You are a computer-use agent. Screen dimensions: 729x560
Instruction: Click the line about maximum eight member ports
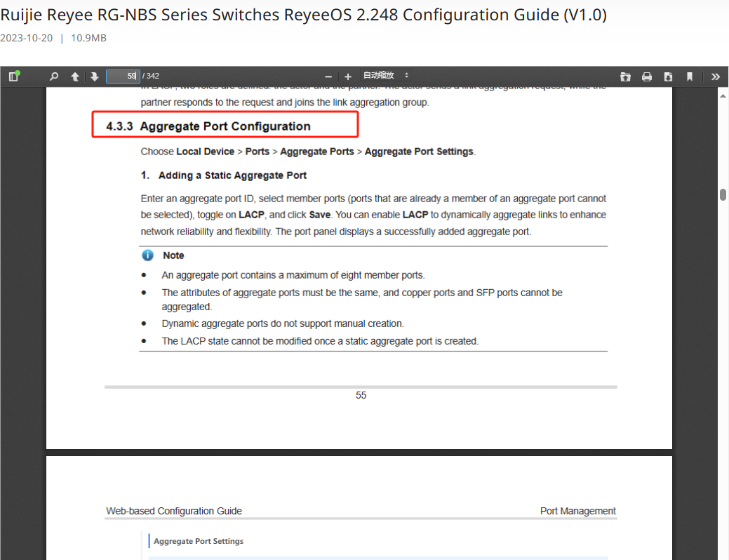coord(293,275)
